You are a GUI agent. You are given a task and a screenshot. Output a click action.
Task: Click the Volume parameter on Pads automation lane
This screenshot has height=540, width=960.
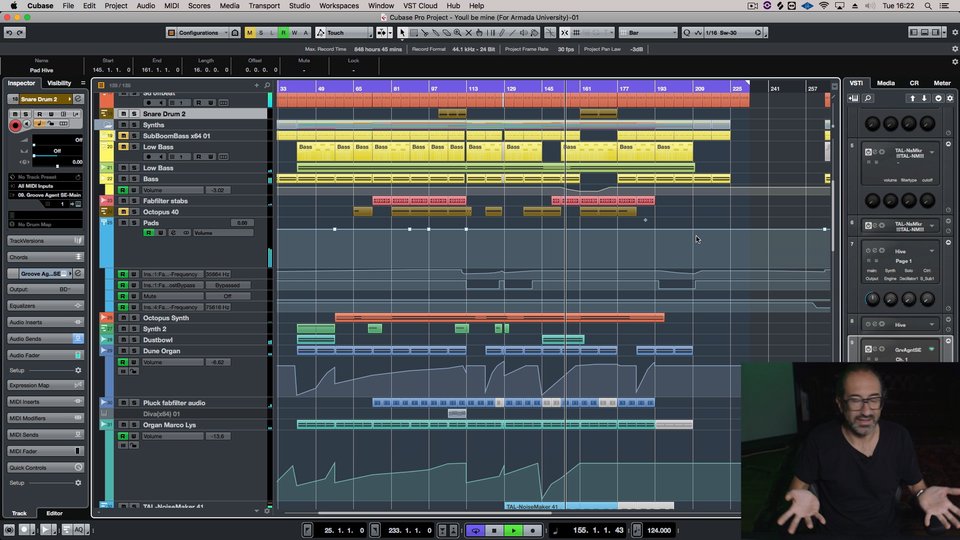click(x=223, y=233)
